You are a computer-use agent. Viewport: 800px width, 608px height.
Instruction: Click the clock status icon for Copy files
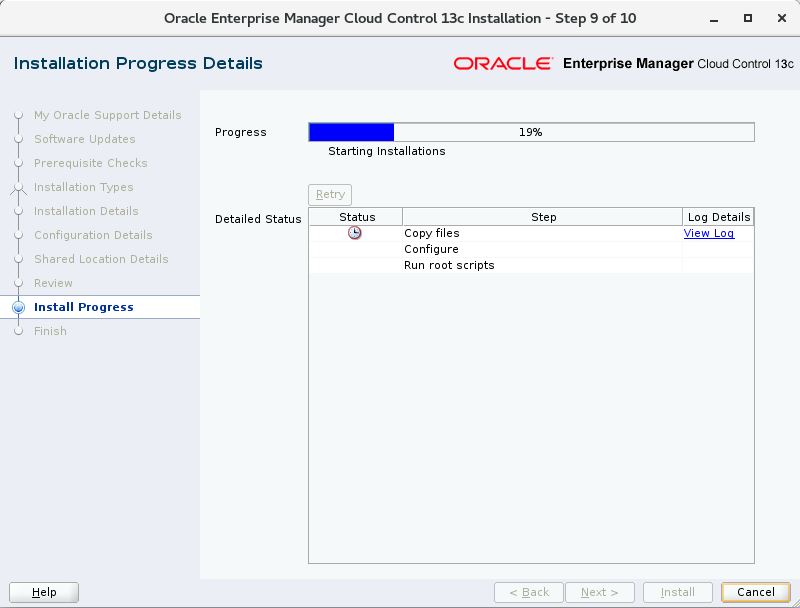(x=355, y=233)
